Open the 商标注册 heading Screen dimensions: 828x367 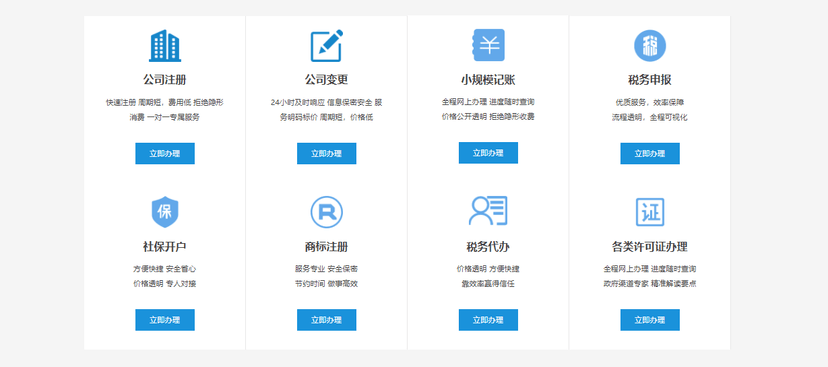[326, 247]
